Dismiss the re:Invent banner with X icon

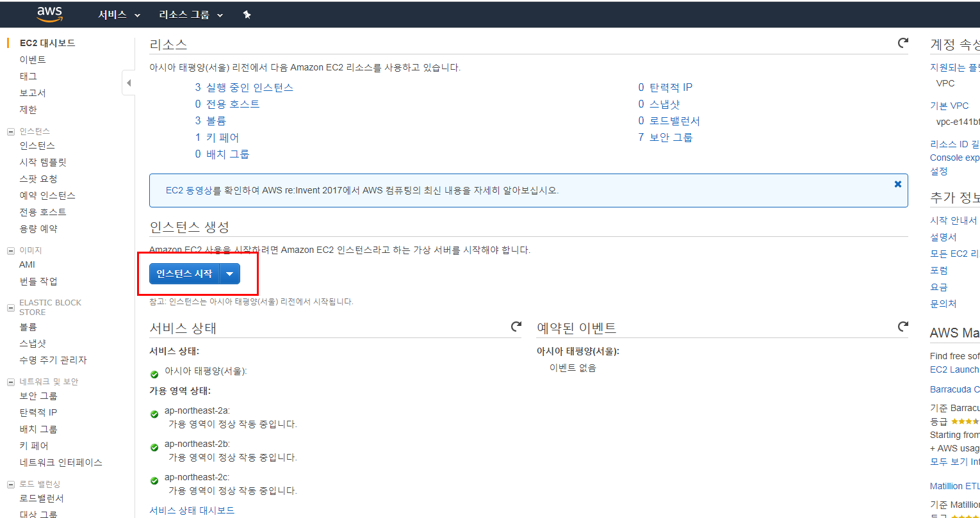click(x=898, y=184)
